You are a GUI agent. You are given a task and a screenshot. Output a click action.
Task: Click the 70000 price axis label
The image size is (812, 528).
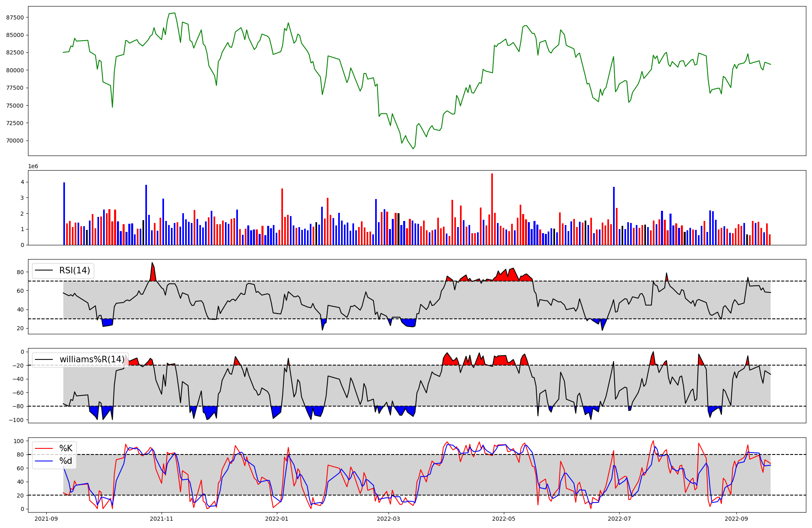[15, 141]
